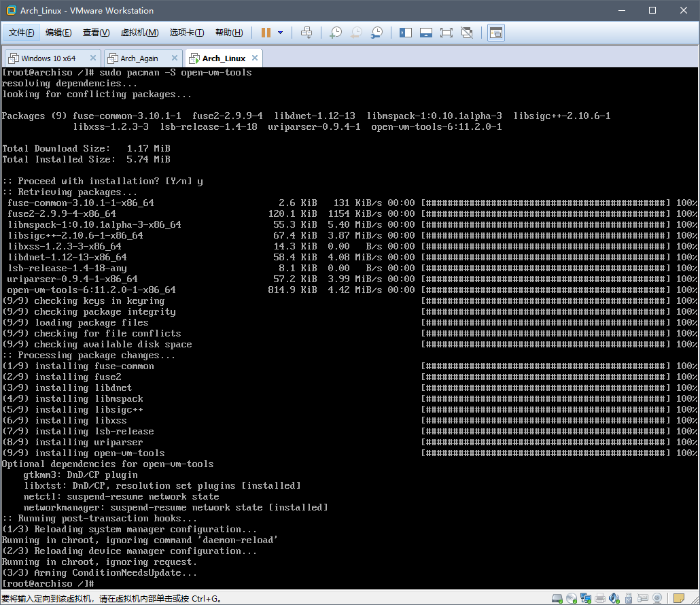Enter full screen mode icon
700x605 pixels.
tap(447, 33)
